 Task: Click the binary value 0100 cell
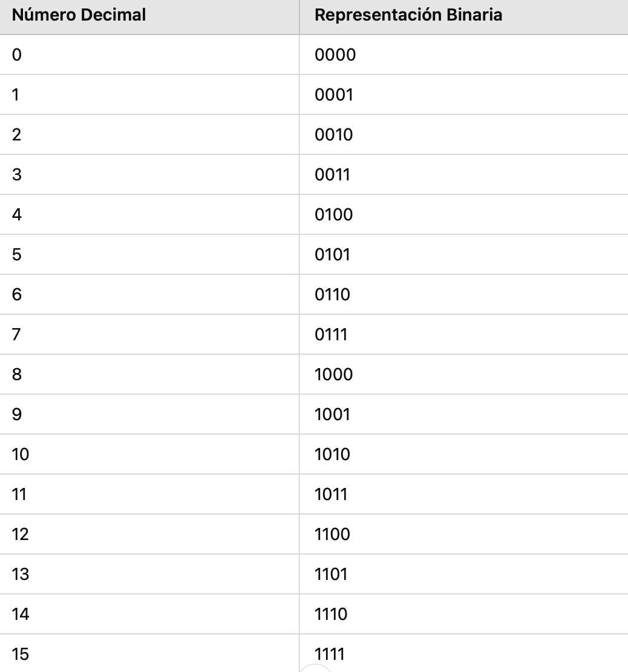pyautogui.click(x=333, y=215)
